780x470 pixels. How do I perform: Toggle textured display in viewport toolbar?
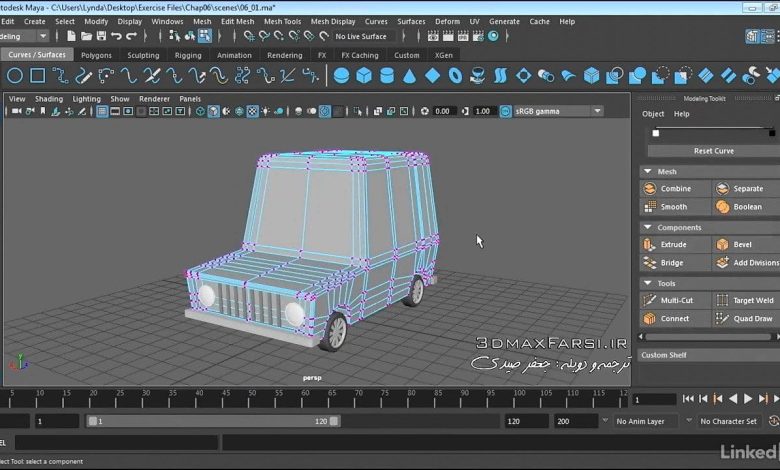pos(252,111)
